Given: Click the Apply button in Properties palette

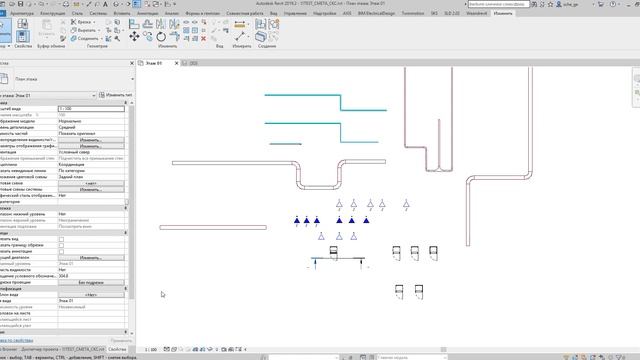Looking at the screenshot, I should [x=121, y=340].
